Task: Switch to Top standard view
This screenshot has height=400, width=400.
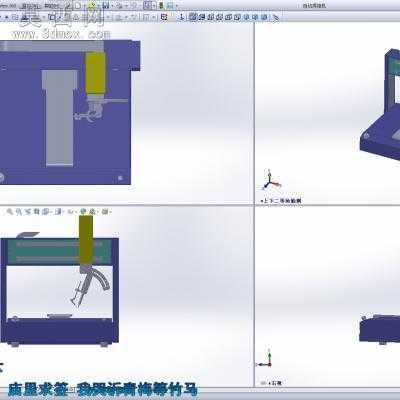Action: 228,17
